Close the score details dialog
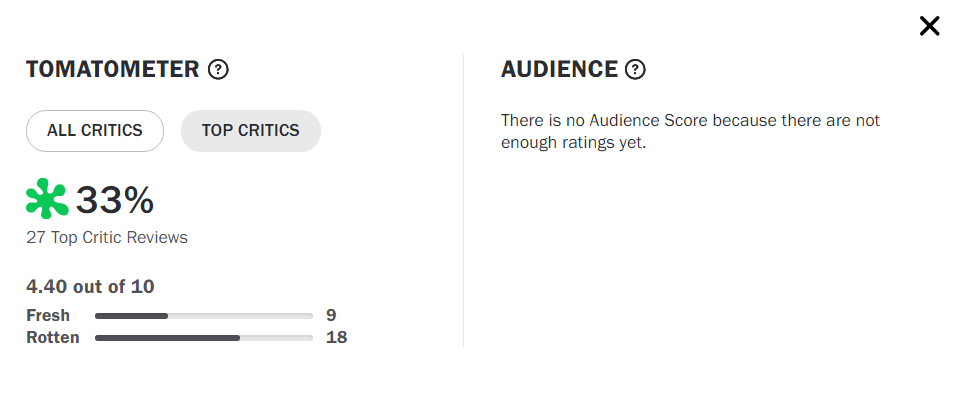Viewport: 961px width, 401px height. click(x=929, y=26)
